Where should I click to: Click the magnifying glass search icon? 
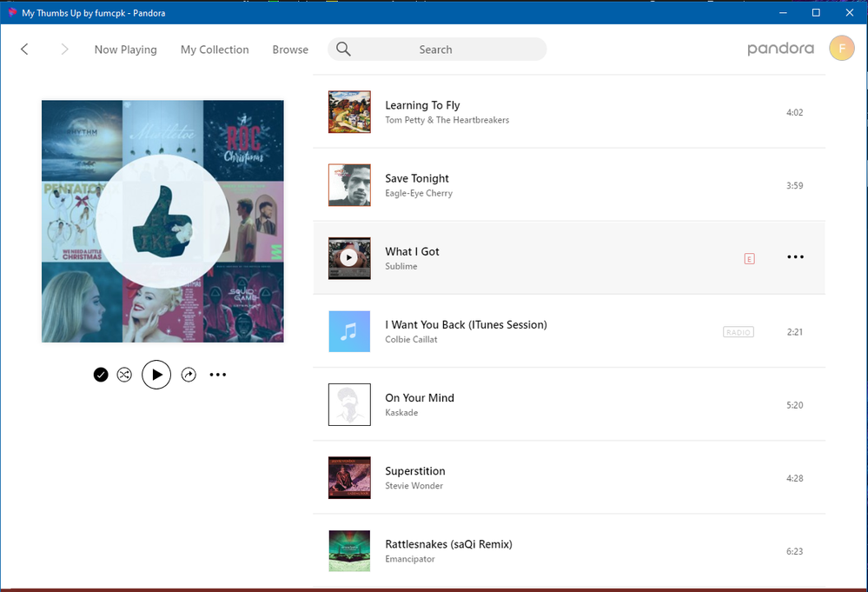coord(343,50)
